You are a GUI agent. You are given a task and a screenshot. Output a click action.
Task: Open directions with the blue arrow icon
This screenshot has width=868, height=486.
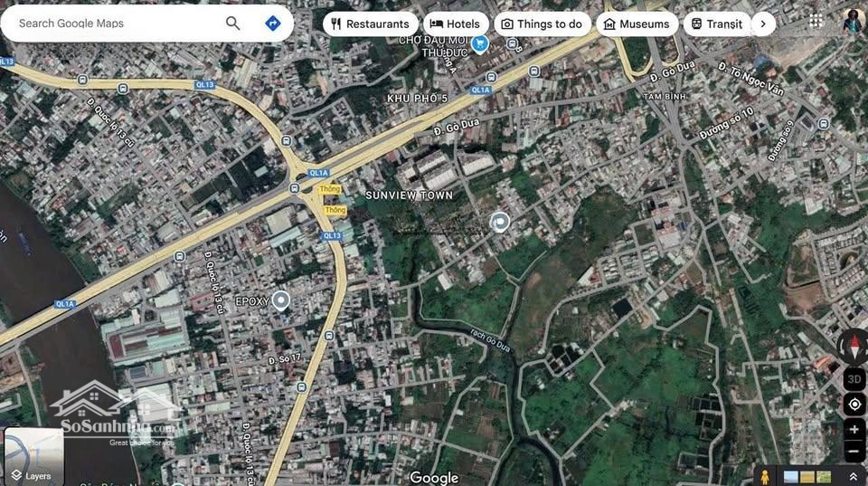[x=272, y=24]
